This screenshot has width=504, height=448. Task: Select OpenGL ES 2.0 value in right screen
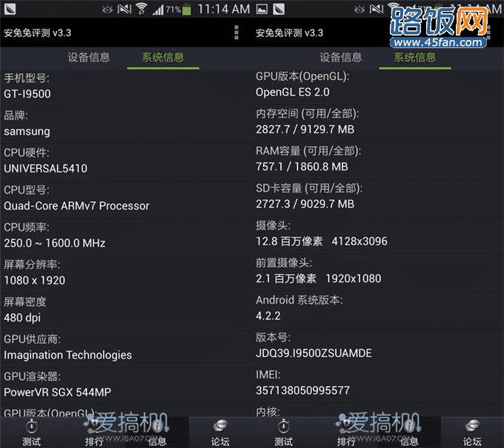point(293,92)
